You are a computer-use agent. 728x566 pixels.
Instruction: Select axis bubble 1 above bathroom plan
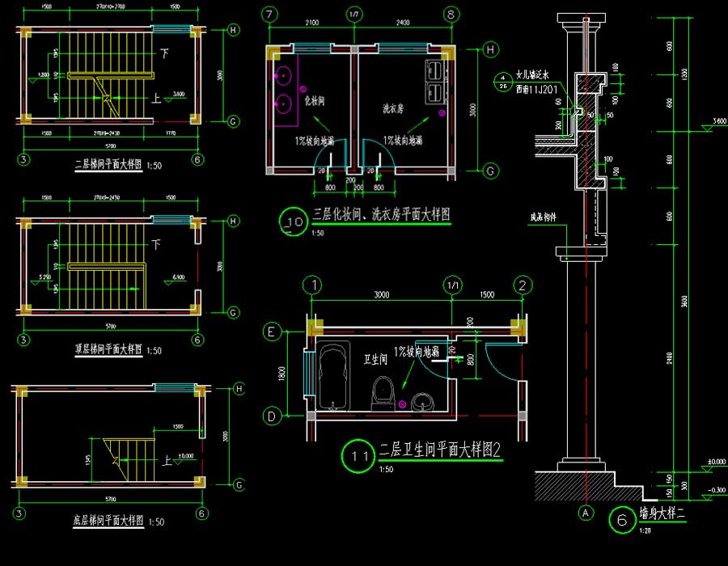pos(312,285)
